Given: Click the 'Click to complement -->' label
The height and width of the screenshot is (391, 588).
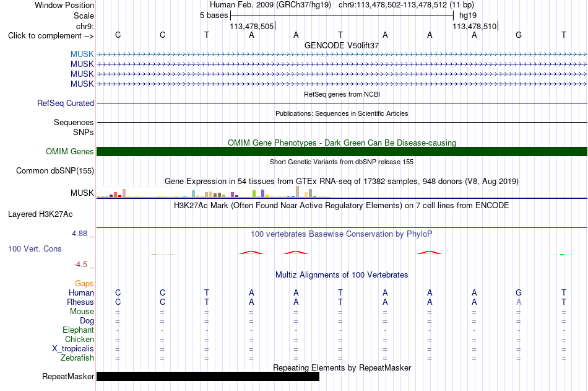Looking at the screenshot, I should point(51,36).
